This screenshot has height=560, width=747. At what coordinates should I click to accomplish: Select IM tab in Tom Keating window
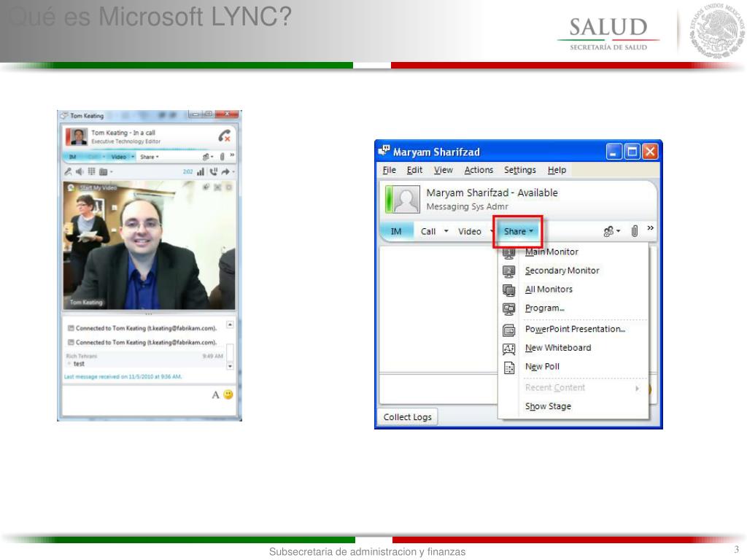pos(72,157)
